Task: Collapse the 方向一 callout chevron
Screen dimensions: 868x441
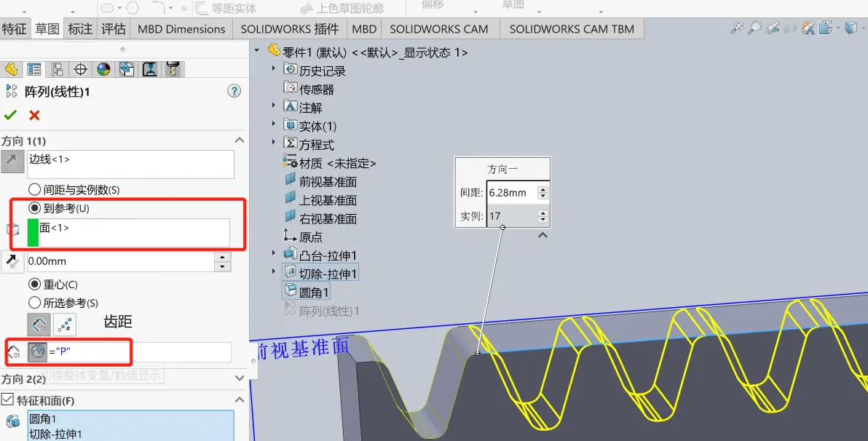Action: (x=543, y=235)
